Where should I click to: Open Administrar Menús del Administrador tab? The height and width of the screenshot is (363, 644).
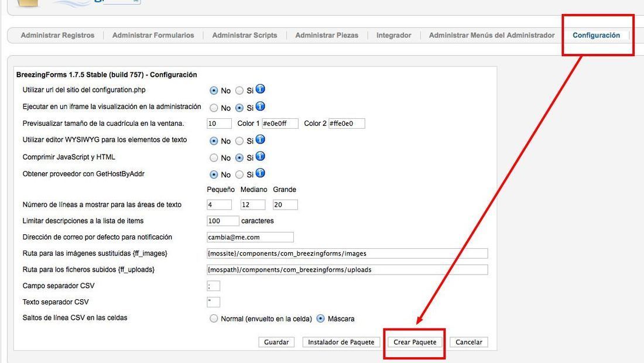pyautogui.click(x=492, y=35)
